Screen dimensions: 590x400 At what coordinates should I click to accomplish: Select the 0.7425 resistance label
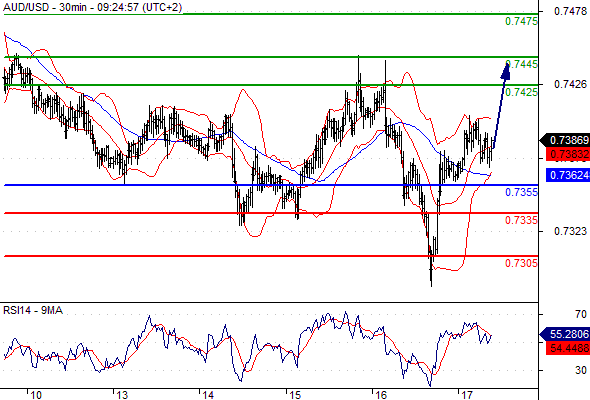[521, 92]
